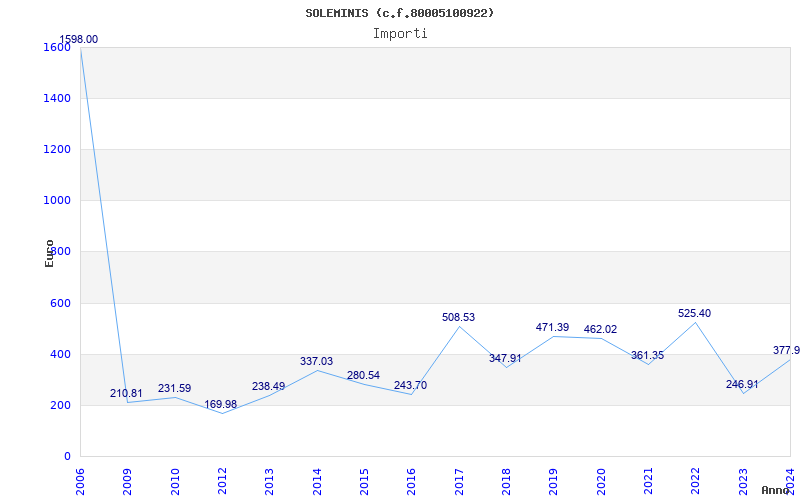Click the 0 y-axis tick label
This screenshot has height=500, width=800.
coord(67,457)
